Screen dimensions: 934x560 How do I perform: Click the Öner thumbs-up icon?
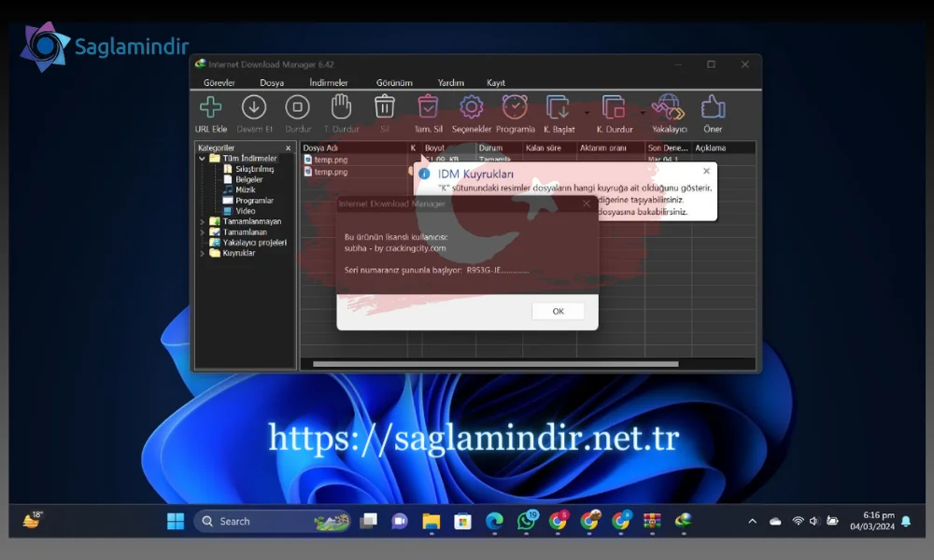click(713, 107)
